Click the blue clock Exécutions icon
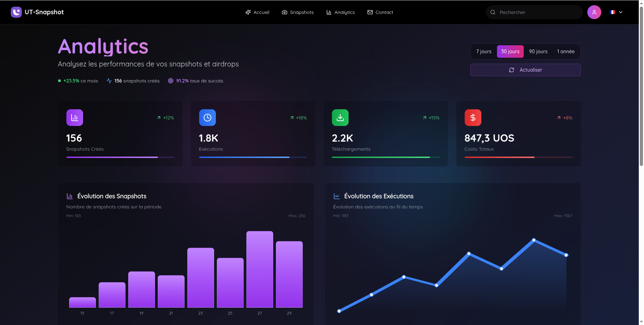644x325 pixels. (207, 117)
